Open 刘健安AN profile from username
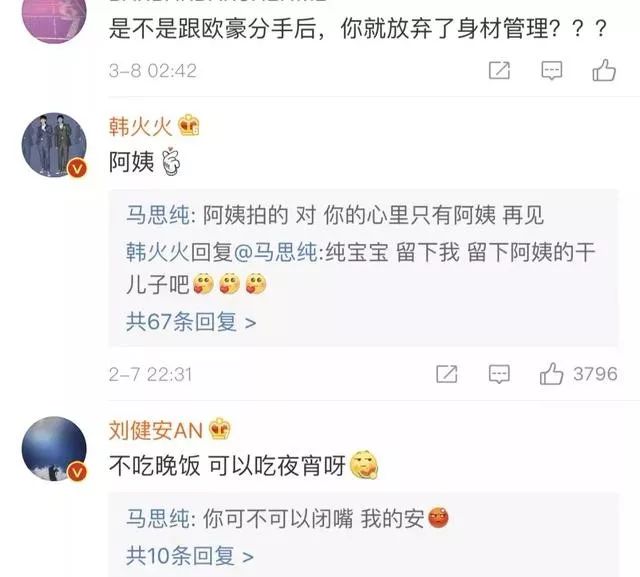 [156, 430]
